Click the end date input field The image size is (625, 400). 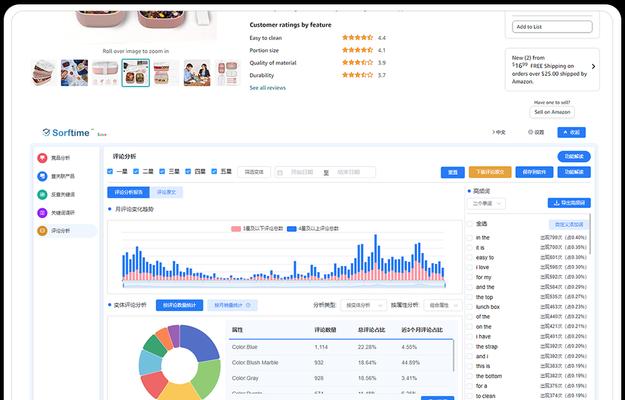[350, 173]
